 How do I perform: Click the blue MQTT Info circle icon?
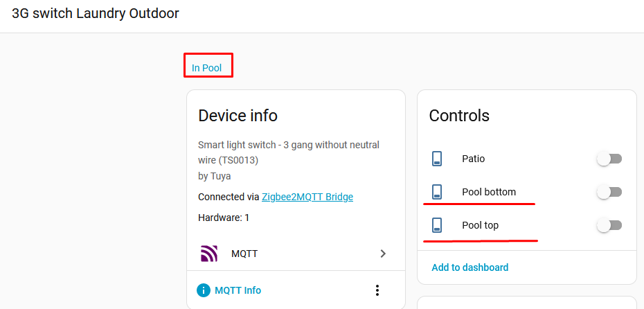click(x=203, y=290)
